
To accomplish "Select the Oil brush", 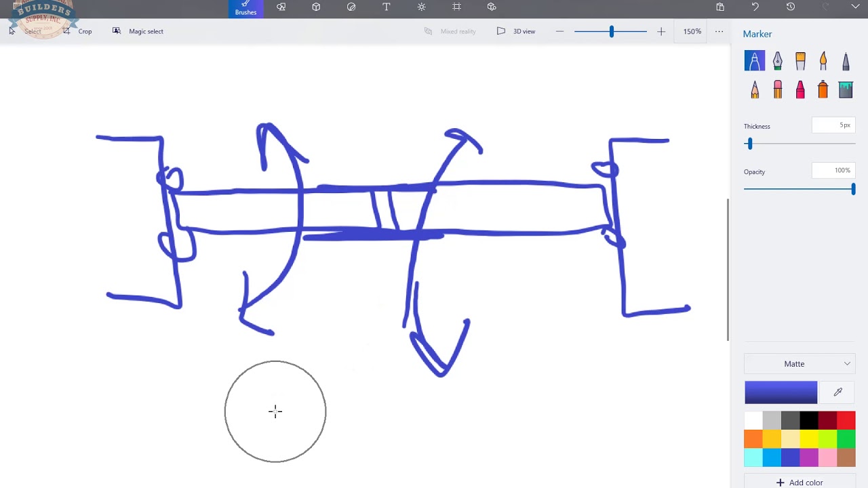I will coord(800,61).
